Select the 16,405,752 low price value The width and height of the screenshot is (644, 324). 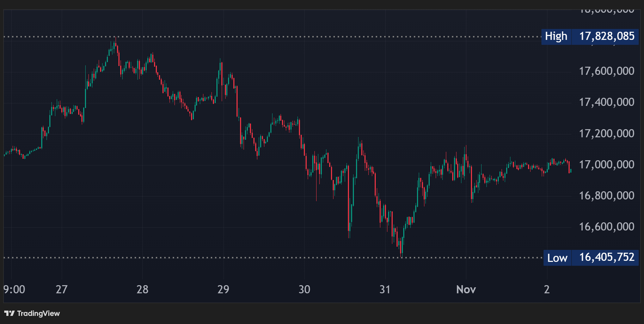[606, 257]
